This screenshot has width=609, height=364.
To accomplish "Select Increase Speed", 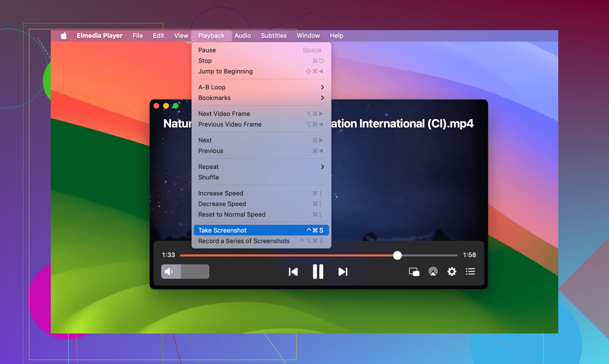I will pyautogui.click(x=261, y=193).
